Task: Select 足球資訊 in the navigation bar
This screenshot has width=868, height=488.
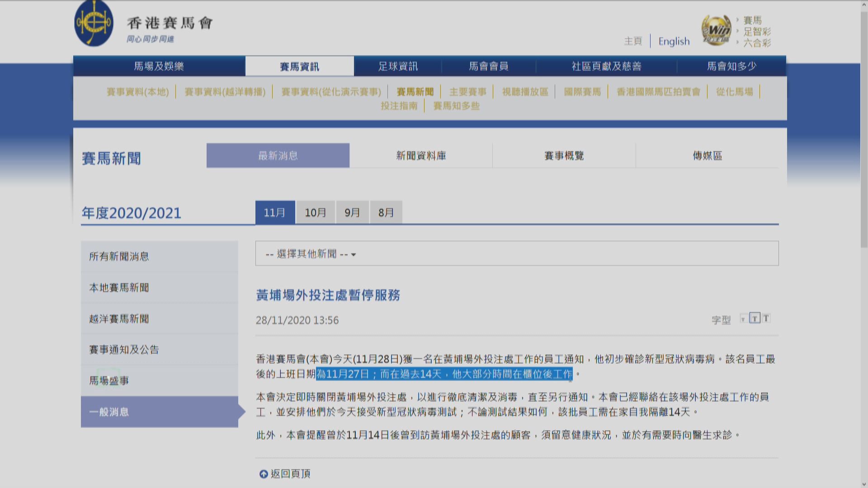Action: click(398, 66)
